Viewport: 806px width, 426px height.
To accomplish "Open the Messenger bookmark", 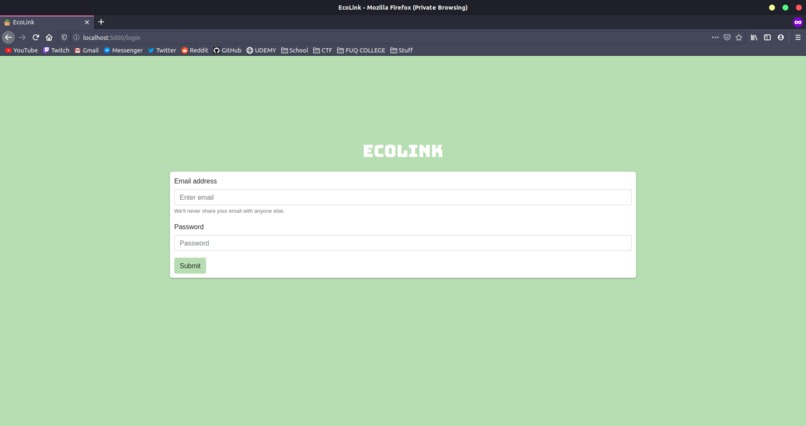I will 123,50.
